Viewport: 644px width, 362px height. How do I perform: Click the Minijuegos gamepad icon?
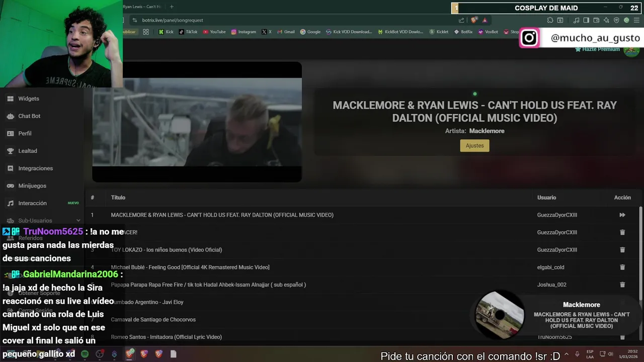tap(10, 186)
